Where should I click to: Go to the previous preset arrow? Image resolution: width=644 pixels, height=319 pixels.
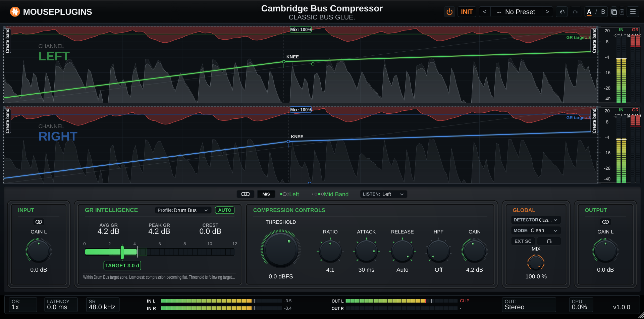(x=485, y=12)
